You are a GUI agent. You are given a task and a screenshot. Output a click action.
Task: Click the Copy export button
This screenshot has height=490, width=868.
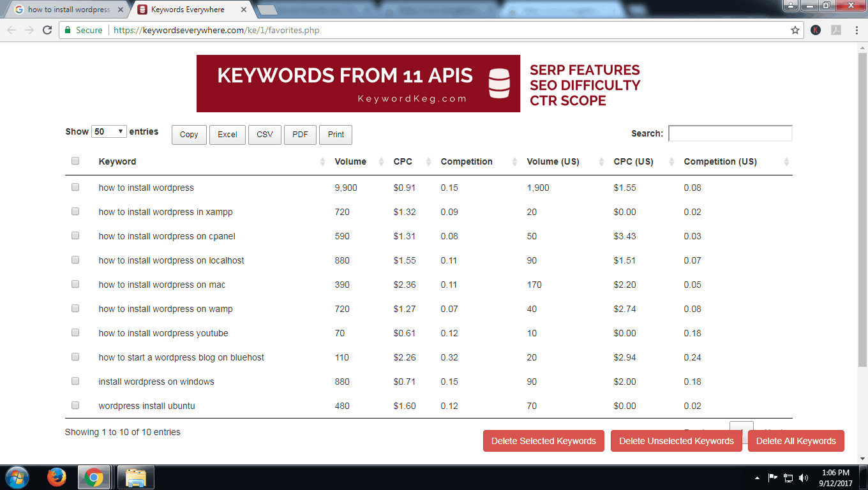pos(189,135)
